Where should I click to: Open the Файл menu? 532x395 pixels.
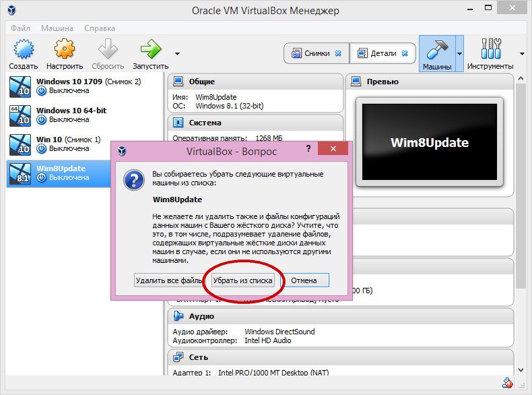21,28
